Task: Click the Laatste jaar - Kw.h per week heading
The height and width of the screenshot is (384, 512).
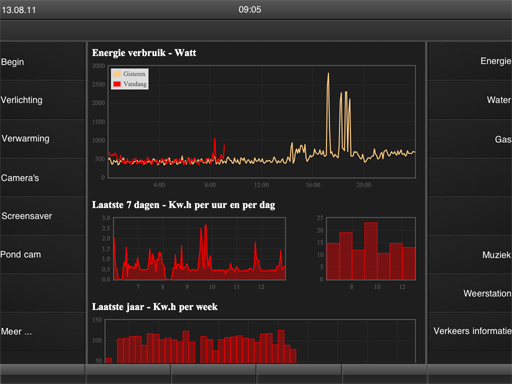Action: click(x=155, y=307)
